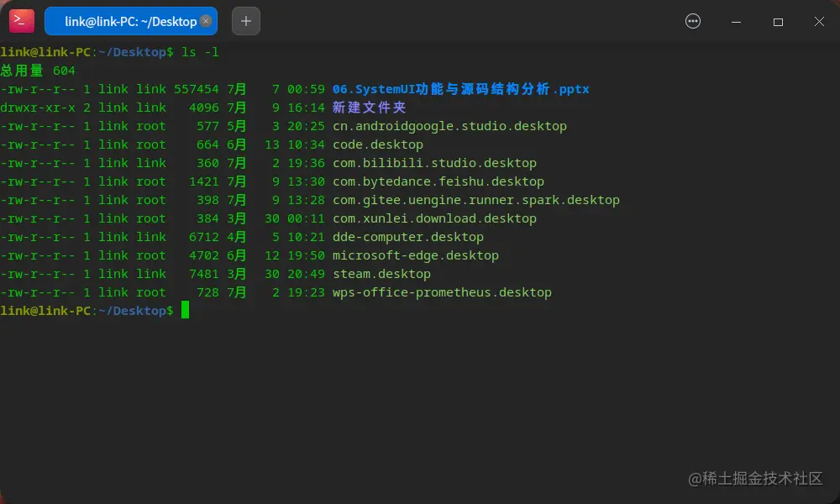Close the link@link-PC: ~/Desktop tab

pos(206,21)
